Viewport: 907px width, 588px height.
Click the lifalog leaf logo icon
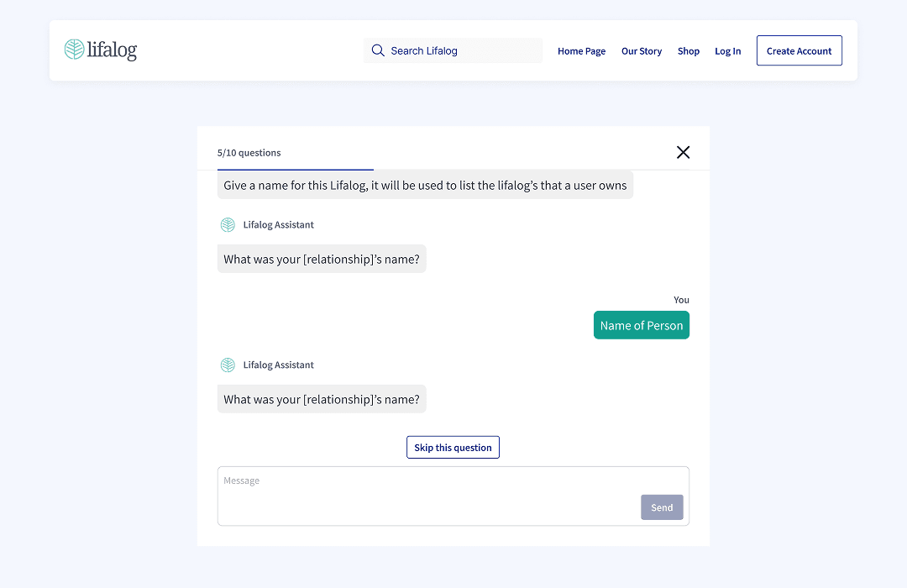pyautogui.click(x=75, y=50)
